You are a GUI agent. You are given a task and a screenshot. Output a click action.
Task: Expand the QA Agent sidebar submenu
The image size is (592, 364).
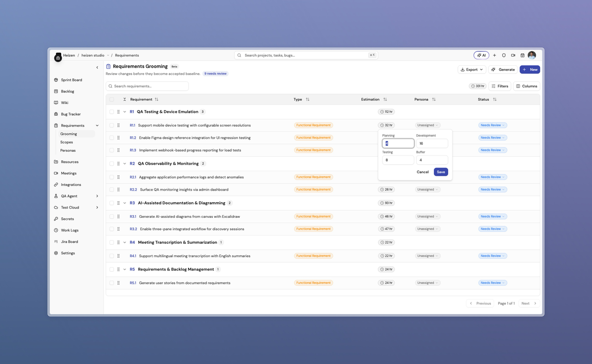click(97, 196)
